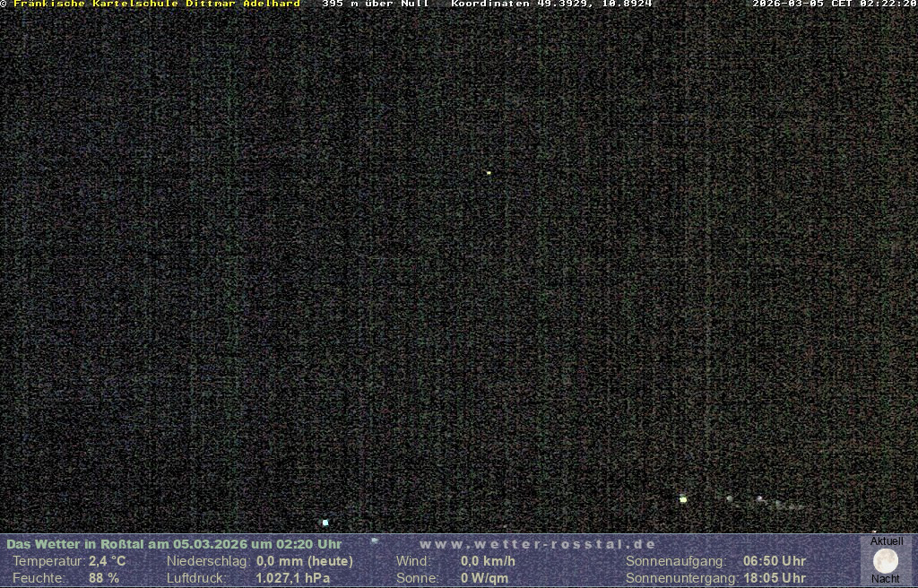The height and width of the screenshot is (588, 918).
Task: Click the '395 m über Null' altitude text
Action: pyautogui.click(x=375, y=4)
